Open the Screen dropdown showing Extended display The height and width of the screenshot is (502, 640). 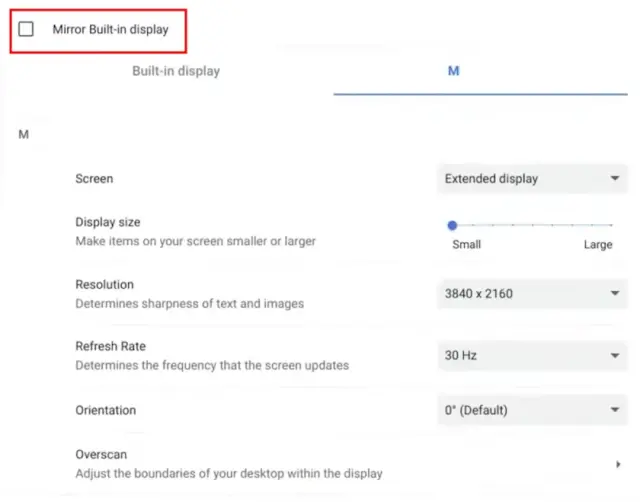point(530,179)
